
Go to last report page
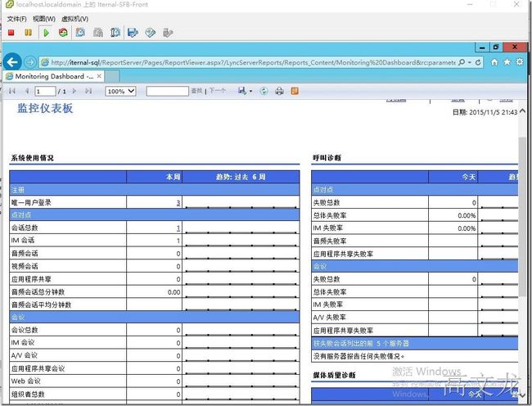coord(88,91)
